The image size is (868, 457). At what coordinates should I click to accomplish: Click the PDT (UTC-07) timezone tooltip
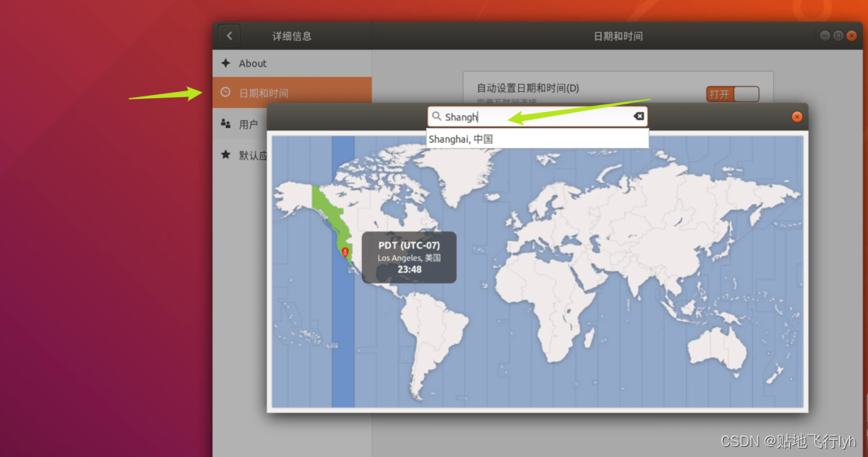409,257
